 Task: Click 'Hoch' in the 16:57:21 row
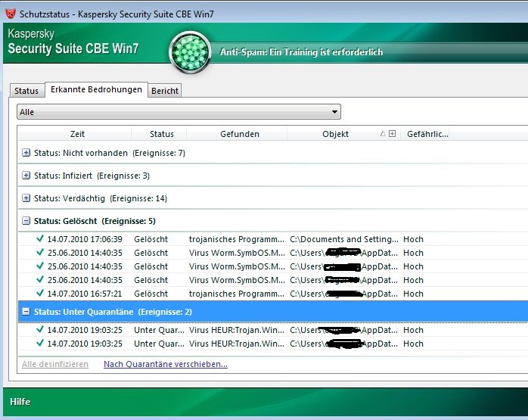(413, 294)
